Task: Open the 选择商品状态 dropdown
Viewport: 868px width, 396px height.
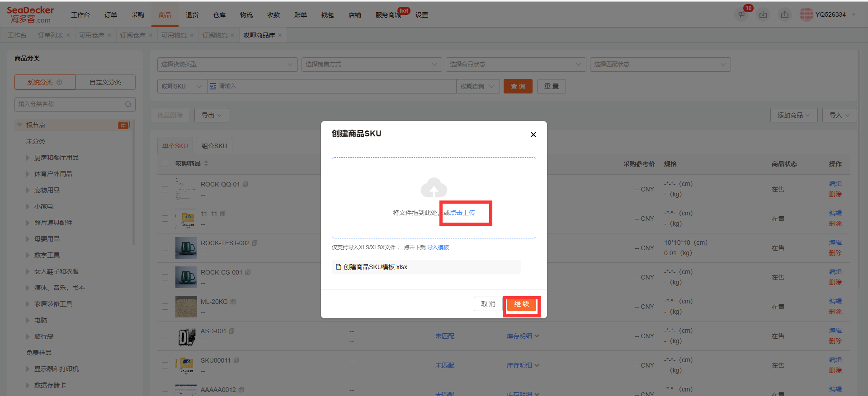Action: click(516, 65)
